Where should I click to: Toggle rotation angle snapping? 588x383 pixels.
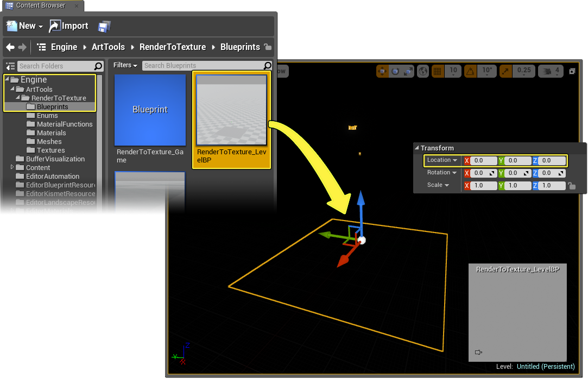pos(470,71)
